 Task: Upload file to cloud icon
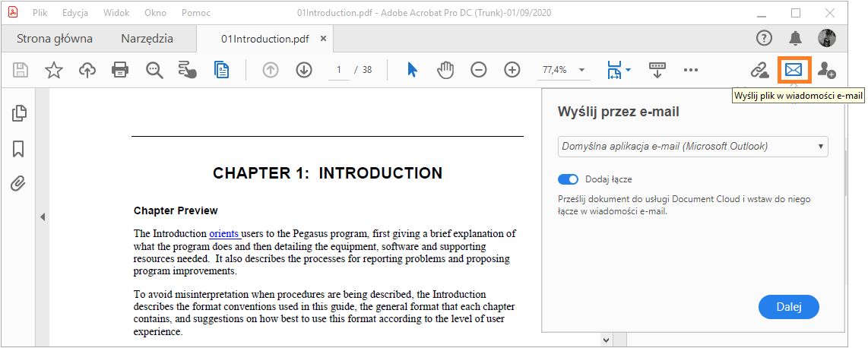[x=87, y=70]
